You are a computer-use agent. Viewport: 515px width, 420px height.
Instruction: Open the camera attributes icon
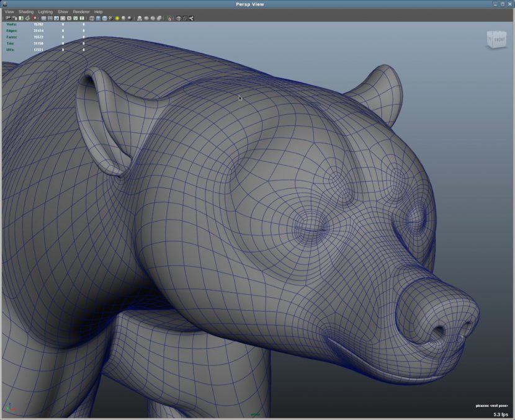[x=12, y=19]
